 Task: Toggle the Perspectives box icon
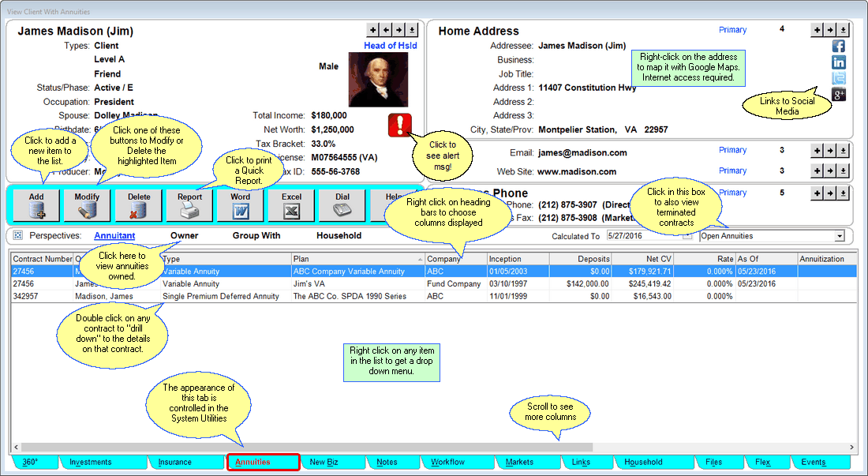[18, 235]
